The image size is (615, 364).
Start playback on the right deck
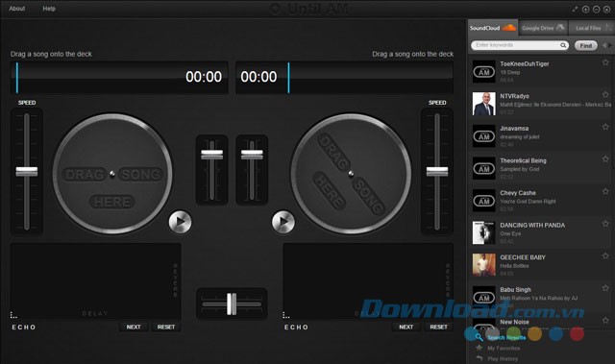coord(283,222)
